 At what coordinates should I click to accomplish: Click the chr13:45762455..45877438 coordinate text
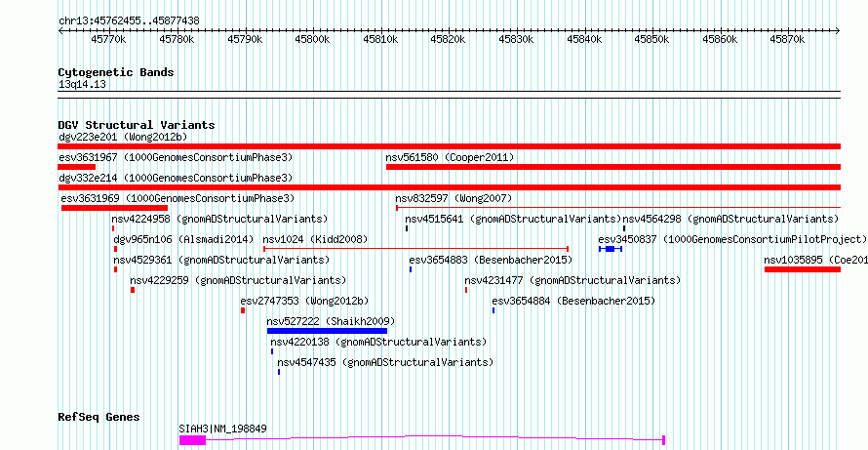tap(129, 21)
